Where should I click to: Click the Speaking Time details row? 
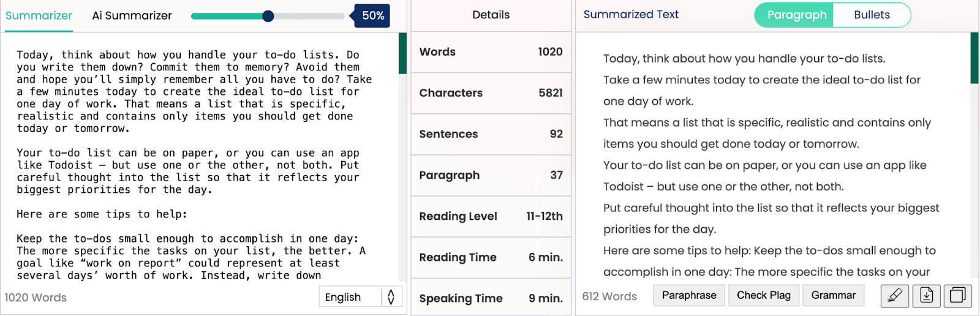pyautogui.click(x=491, y=298)
